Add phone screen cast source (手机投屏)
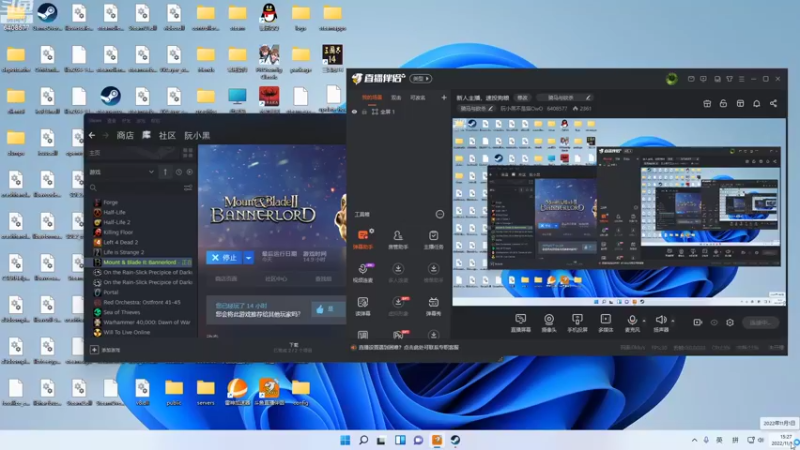 pyautogui.click(x=577, y=322)
